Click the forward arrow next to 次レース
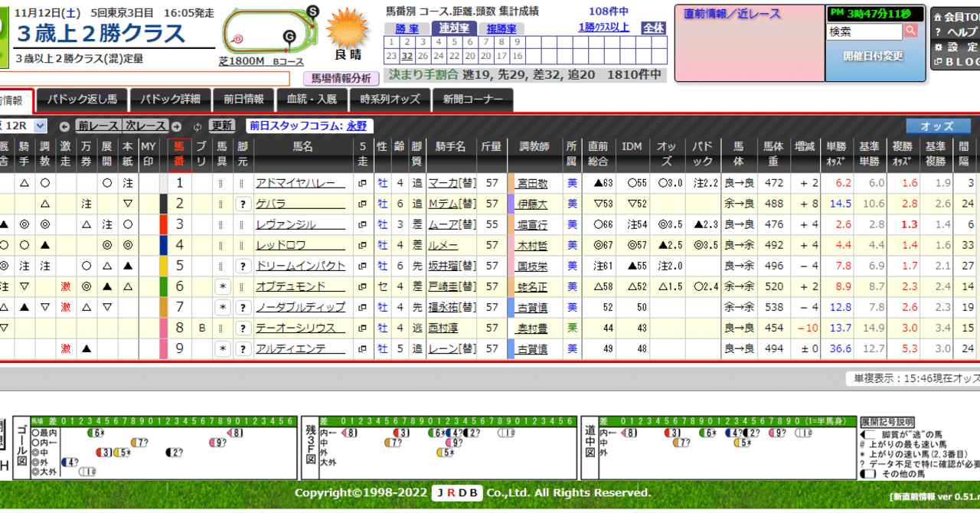The height and width of the screenshot is (513, 980). pos(177,126)
